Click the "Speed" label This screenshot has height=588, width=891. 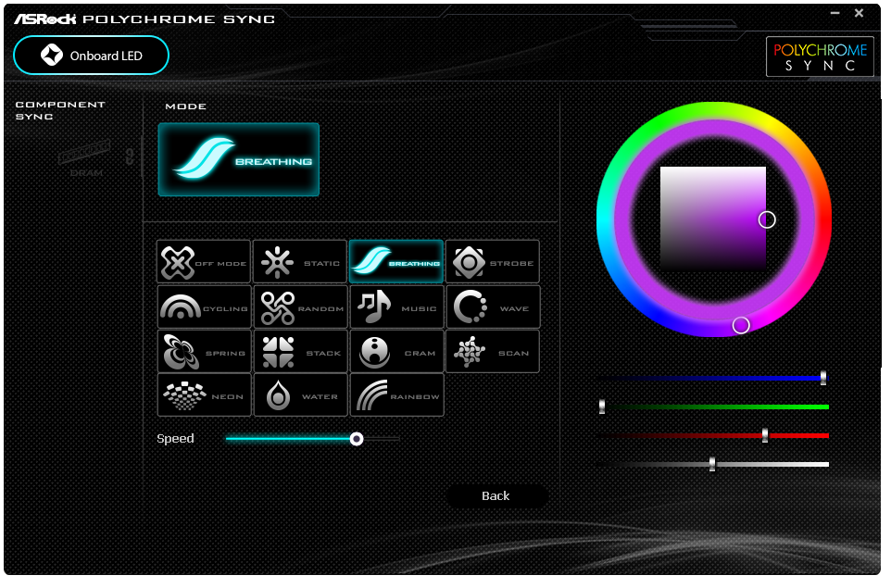176,439
